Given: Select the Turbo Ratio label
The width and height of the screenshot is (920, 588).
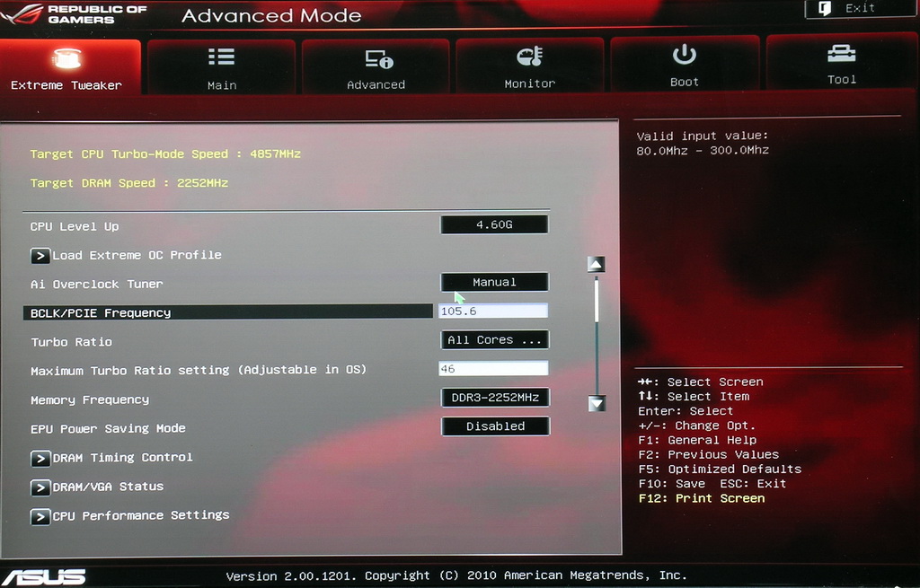Looking at the screenshot, I should click(72, 342).
